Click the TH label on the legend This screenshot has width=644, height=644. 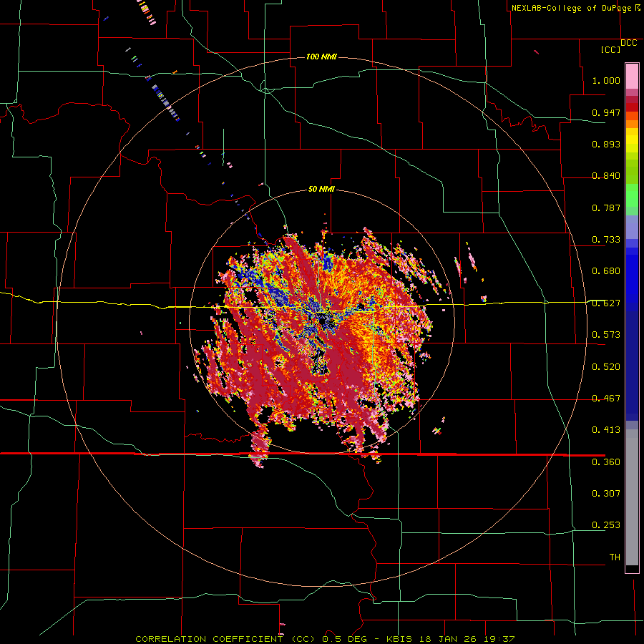615,557
